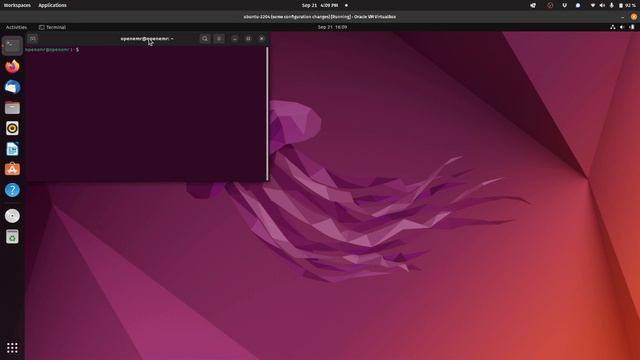Click the host microphone tray icon
The height and width of the screenshot is (360, 640).
pos(611,5)
